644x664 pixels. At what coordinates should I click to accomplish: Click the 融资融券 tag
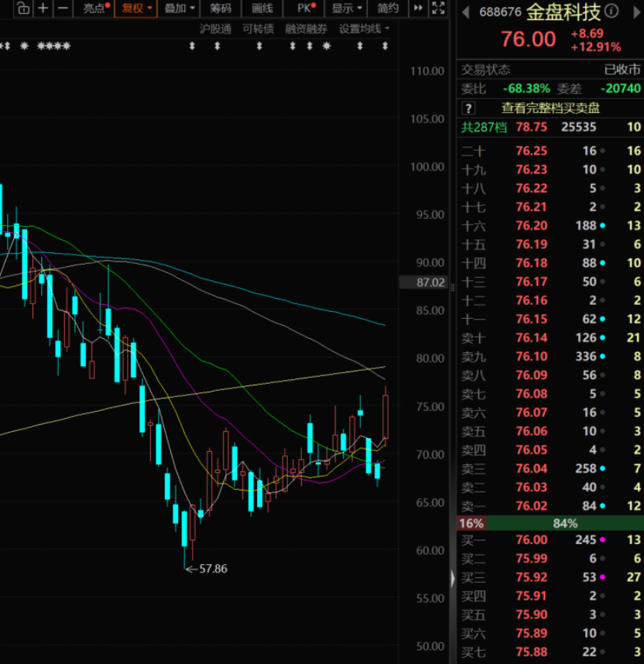[x=306, y=29]
